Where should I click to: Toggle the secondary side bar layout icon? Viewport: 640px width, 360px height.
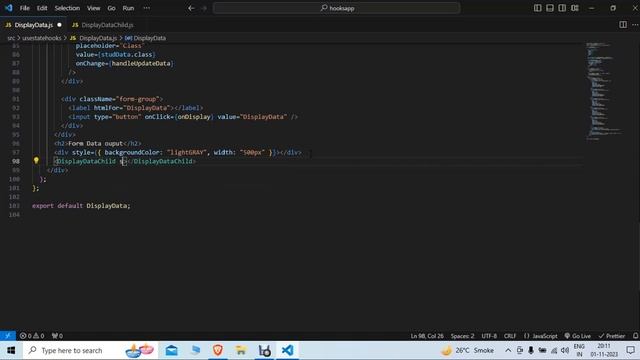click(x=562, y=8)
